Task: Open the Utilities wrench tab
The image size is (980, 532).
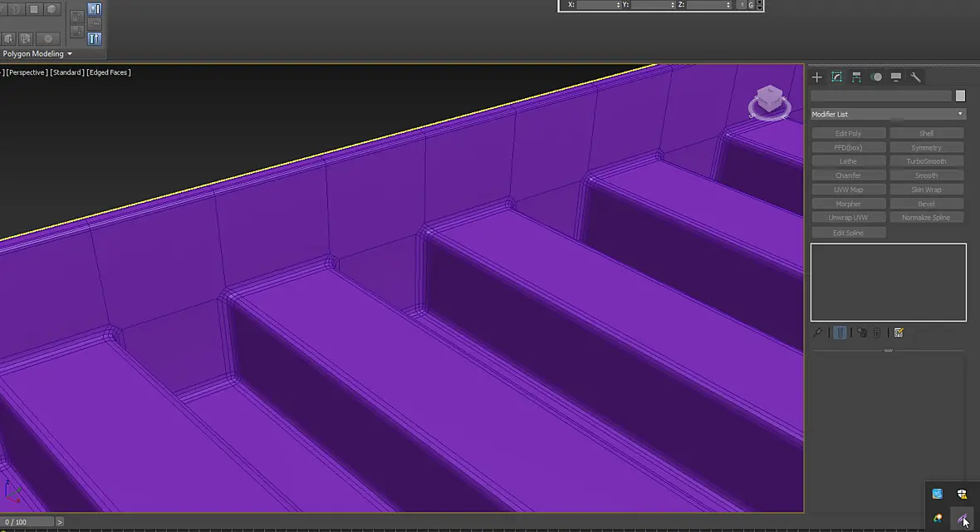Action: (x=915, y=77)
